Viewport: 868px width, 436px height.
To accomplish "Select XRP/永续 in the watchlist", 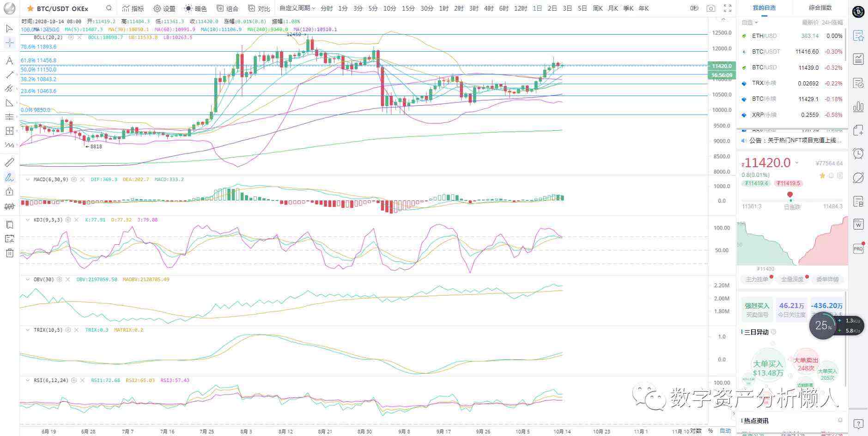I will coord(792,115).
